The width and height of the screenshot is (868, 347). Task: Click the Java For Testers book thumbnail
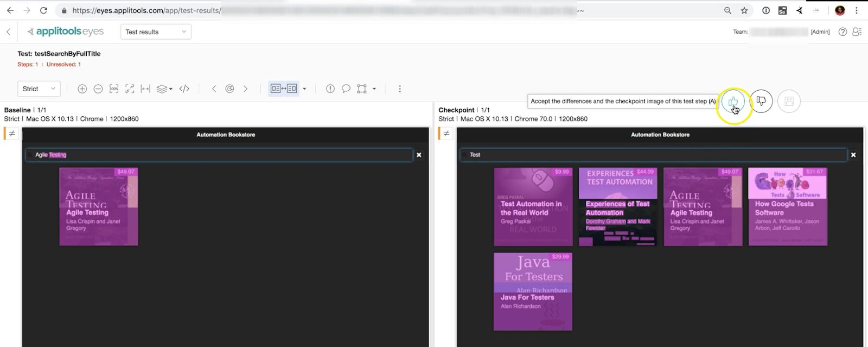coord(533,292)
